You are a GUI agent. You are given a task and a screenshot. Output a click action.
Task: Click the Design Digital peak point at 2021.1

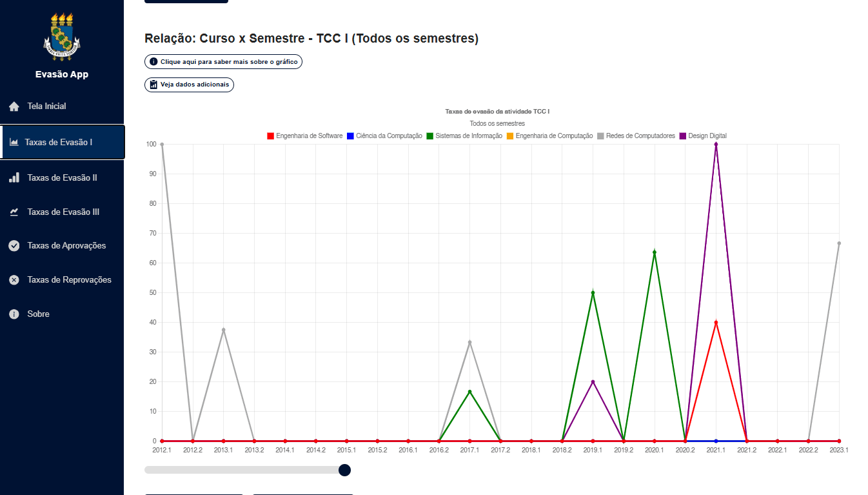click(x=716, y=145)
